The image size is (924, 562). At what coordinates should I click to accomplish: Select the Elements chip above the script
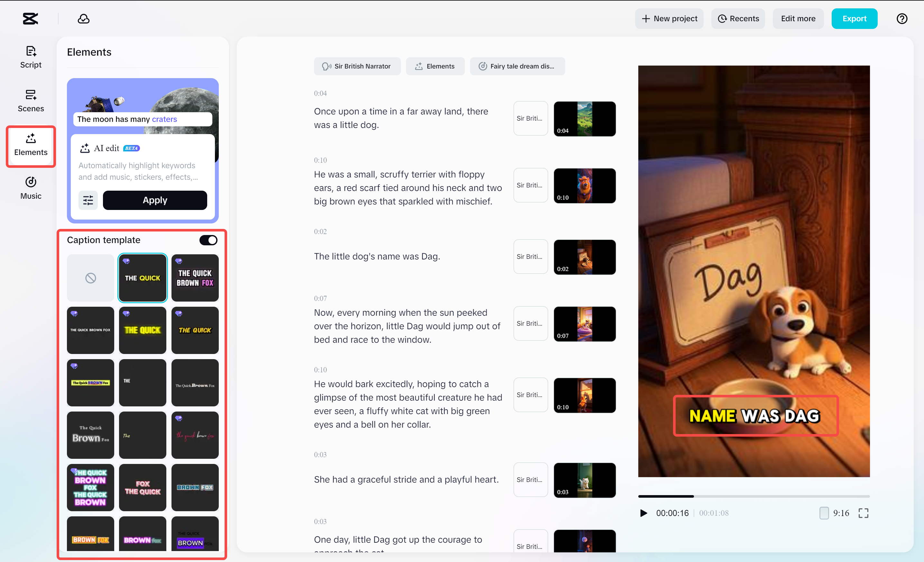pyautogui.click(x=435, y=66)
